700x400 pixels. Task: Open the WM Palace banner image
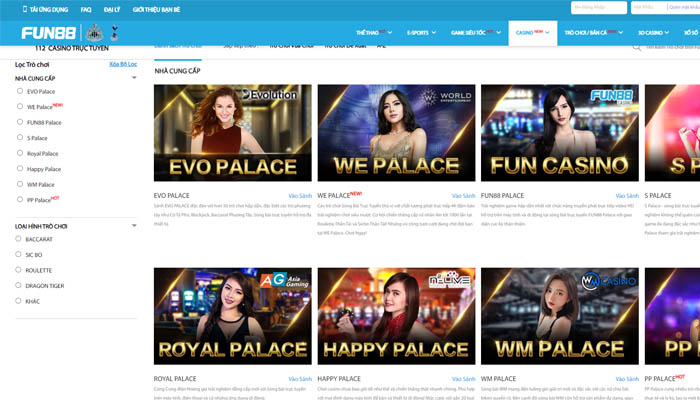pos(560,316)
